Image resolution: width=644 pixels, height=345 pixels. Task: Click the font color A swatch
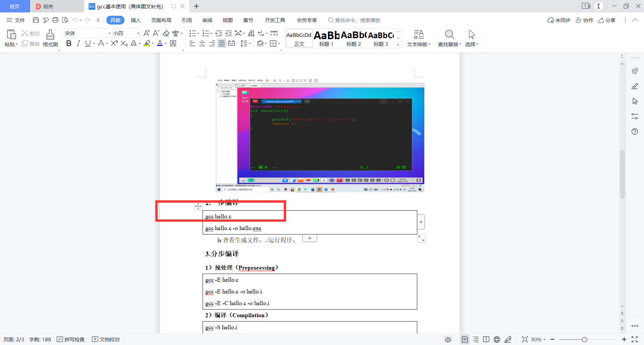[160, 43]
